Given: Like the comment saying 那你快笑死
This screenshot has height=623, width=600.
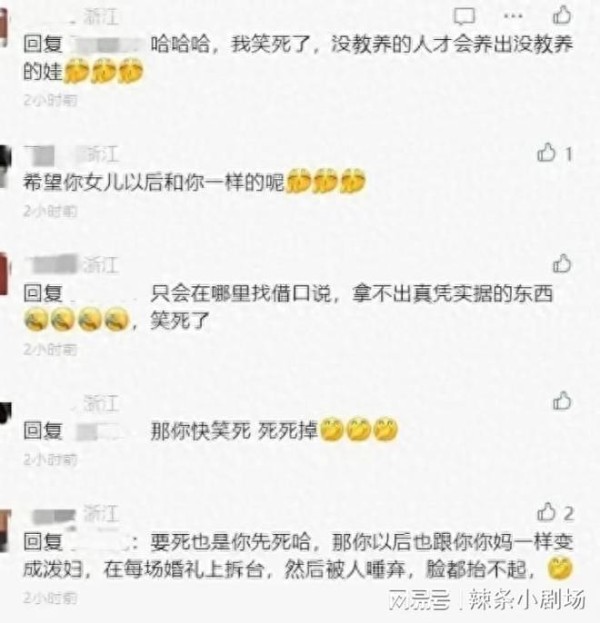Looking at the screenshot, I should coord(562,401).
